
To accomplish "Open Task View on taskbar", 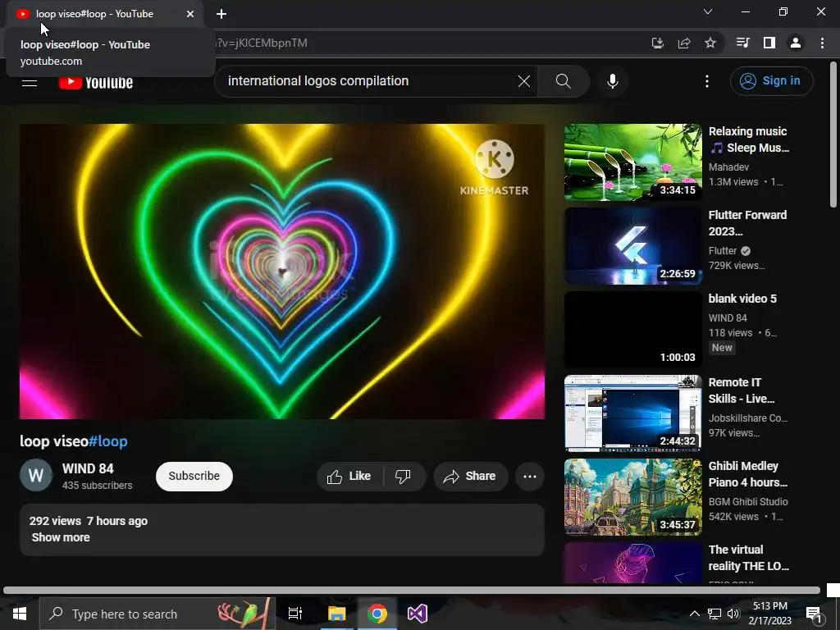I will click(x=295, y=614).
